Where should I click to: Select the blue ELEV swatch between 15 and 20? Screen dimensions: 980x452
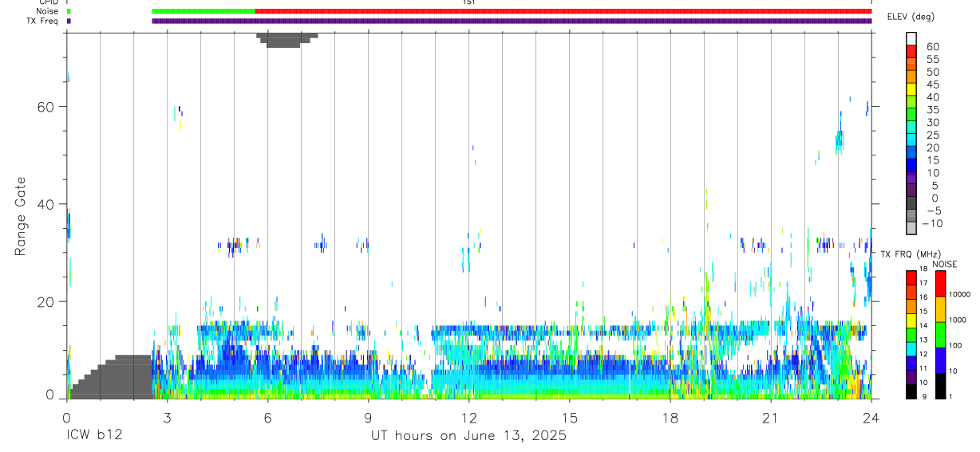911,151
